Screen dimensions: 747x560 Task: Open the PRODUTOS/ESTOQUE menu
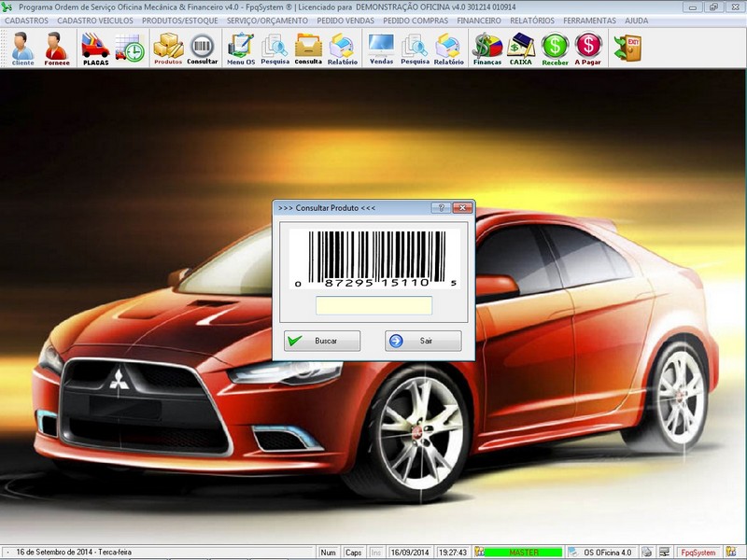[180, 21]
